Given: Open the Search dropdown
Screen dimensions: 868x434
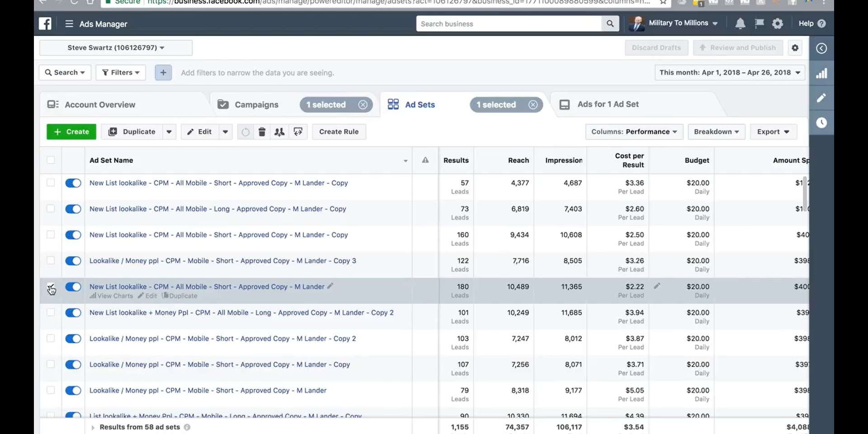Looking at the screenshot, I should coord(65,72).
